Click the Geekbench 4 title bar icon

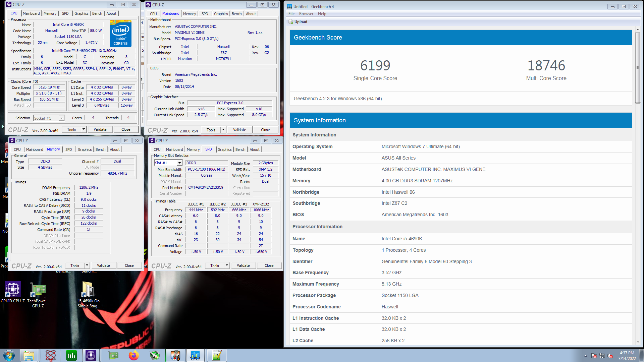point(289,6)
